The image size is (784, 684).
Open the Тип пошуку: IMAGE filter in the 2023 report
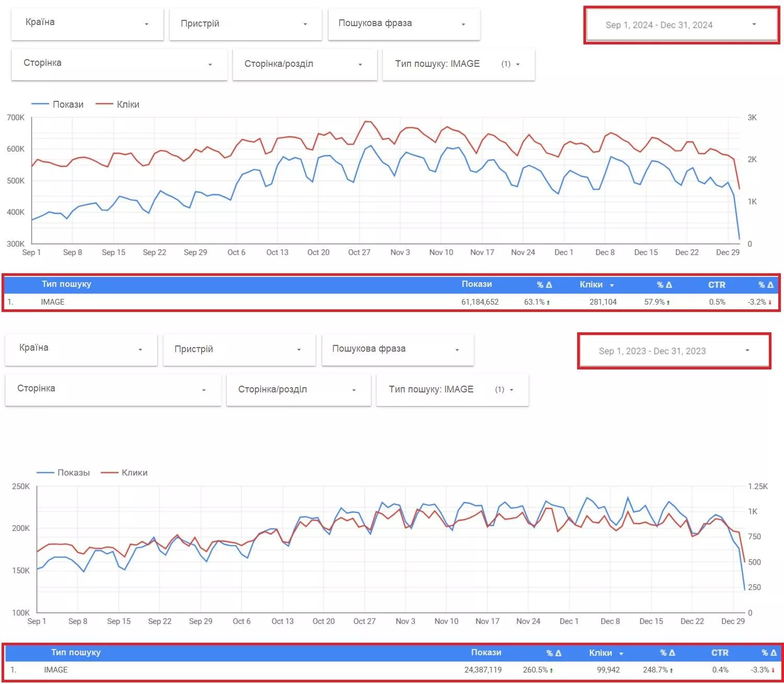(x=452, y=390)
